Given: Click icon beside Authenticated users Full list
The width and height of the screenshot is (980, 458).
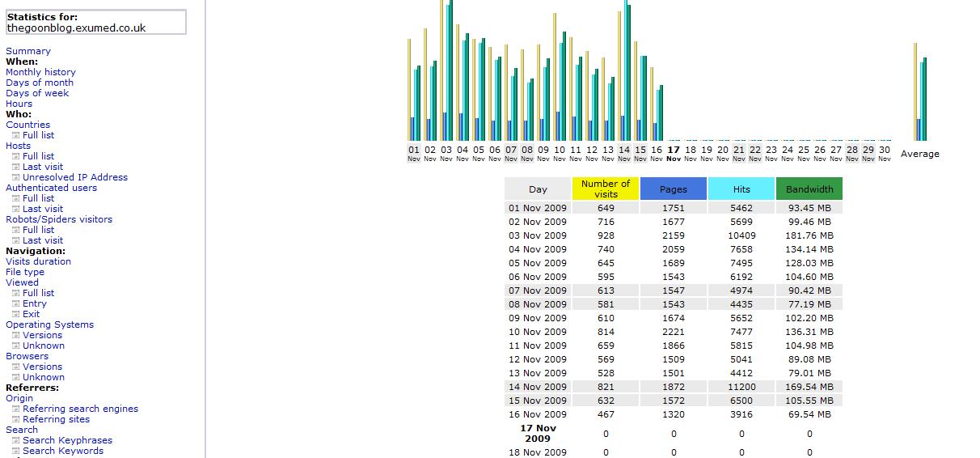Looking at the screenshot, I should [x=15, y=198].
